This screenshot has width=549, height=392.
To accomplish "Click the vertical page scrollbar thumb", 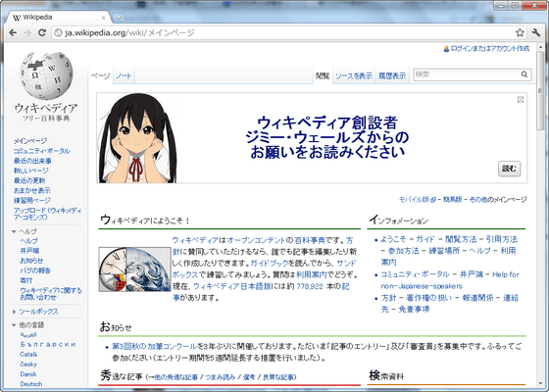I will [540, 91].
